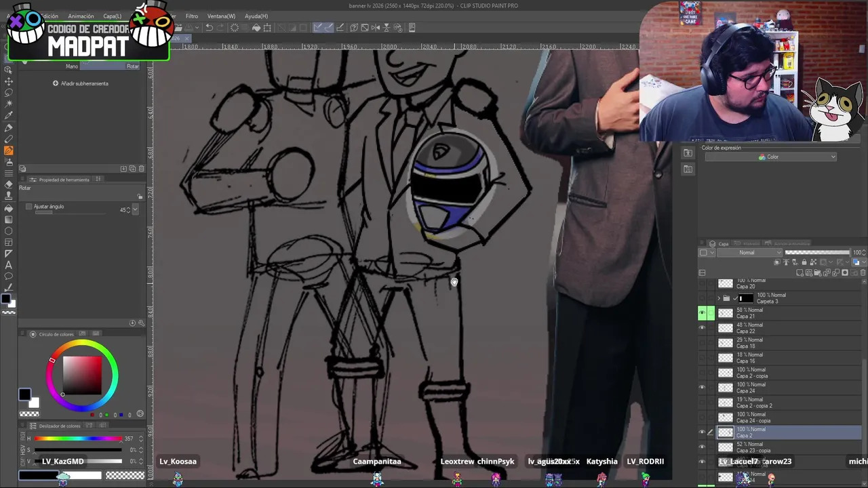This screenshot has width=868, height=488.
Task: Select the Text tool
Action: pos(8,265)
